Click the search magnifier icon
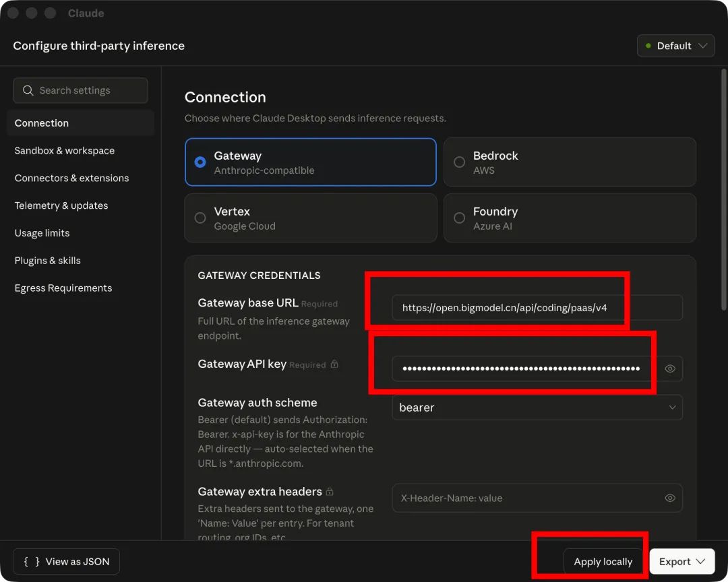Screen dimensions: 728x582 pyautogui.click(x=28, y=90)
